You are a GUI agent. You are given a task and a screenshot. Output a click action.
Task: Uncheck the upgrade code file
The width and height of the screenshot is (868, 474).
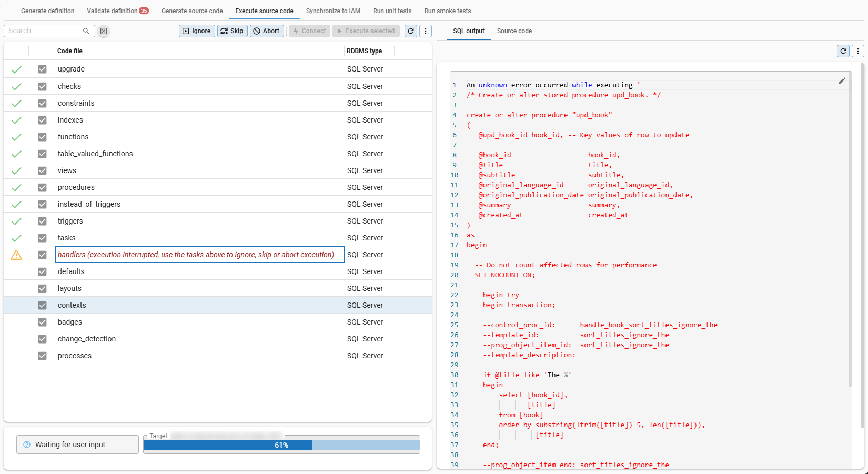pos(42,69)
